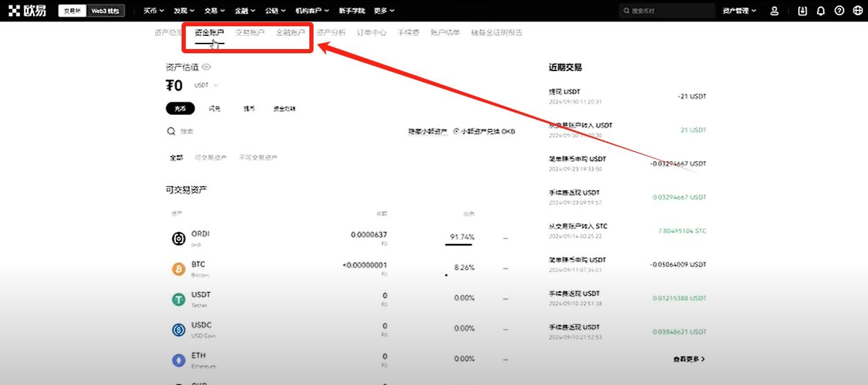Enable 隐藏小额资产 option
This screenshot has height=385, width=868.
pyautogui.click(x=427, y=131)
